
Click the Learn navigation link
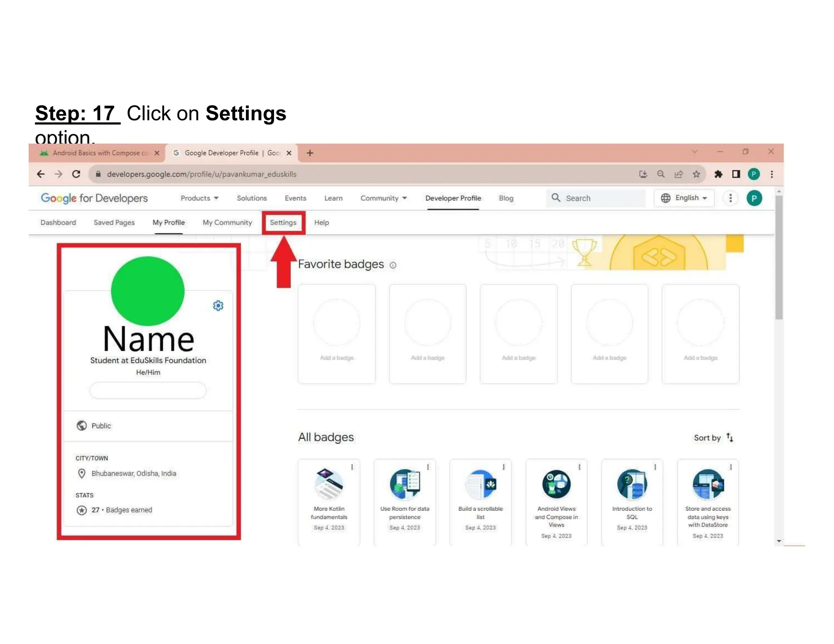(333, 198)
